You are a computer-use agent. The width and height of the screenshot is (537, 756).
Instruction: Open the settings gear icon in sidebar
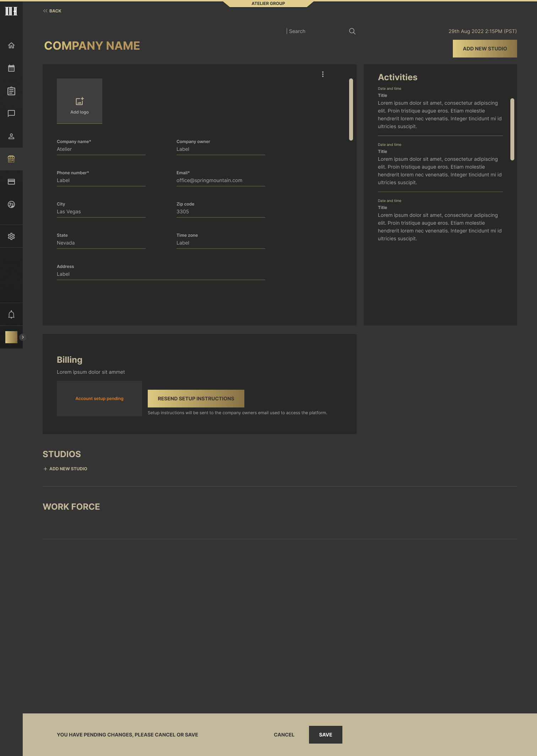[11, 236]
